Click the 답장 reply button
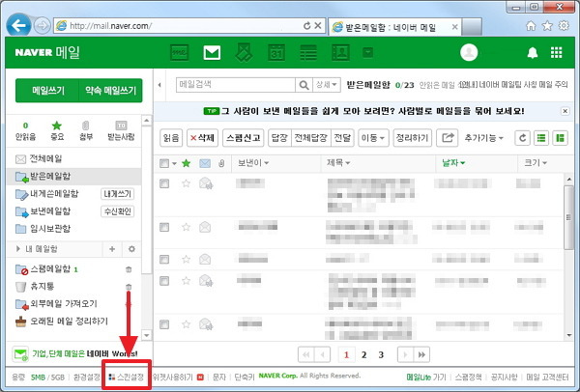The image size is (580, 392). coord(279,138)
